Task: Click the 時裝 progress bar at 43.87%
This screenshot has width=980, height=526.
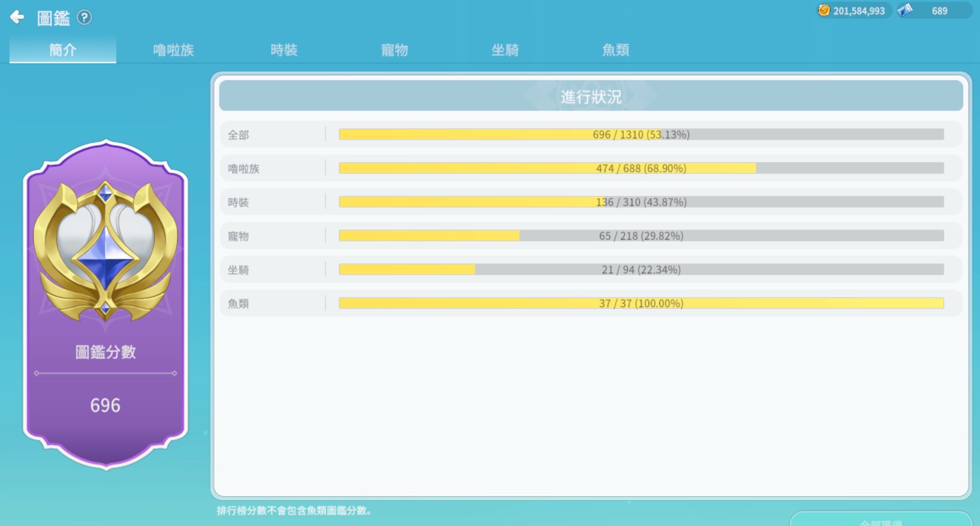Action: point(641,202)
